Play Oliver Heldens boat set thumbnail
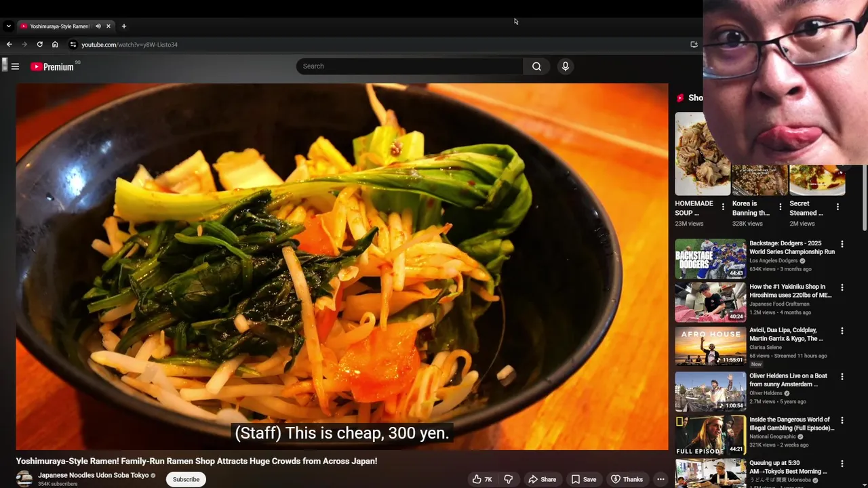 [x=710, y=391]
